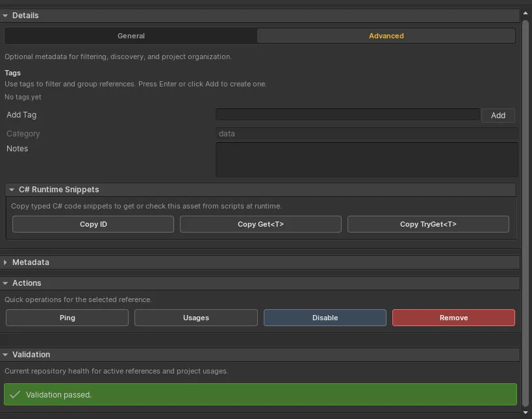
Task: Focus the Add Tag text field
Action: click(348, 115)
